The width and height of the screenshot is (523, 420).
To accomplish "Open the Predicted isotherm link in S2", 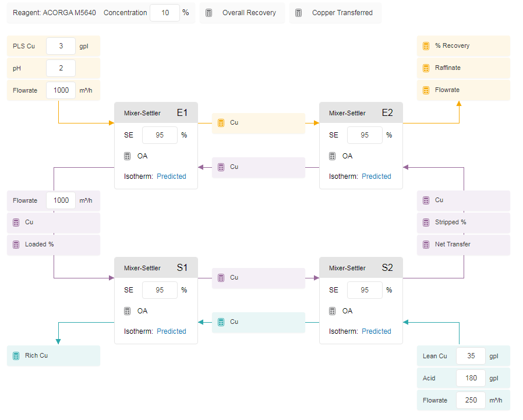I will [376, 331].
